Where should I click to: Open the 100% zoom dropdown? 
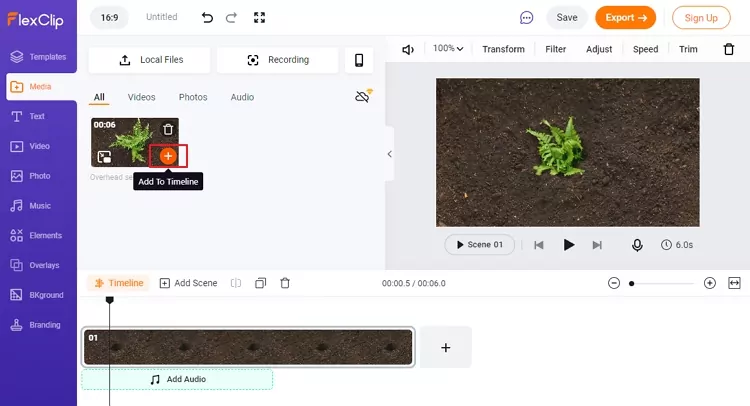click(448, 49)
